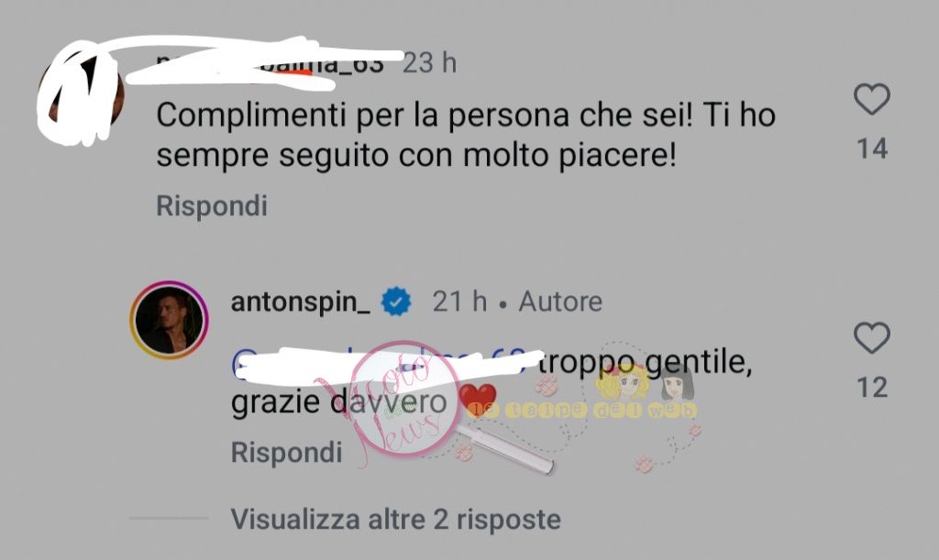The height and width of the screenshot is (560, 939).
Task: Like the comment with 14 likes
Action: [x=871, y=99]
